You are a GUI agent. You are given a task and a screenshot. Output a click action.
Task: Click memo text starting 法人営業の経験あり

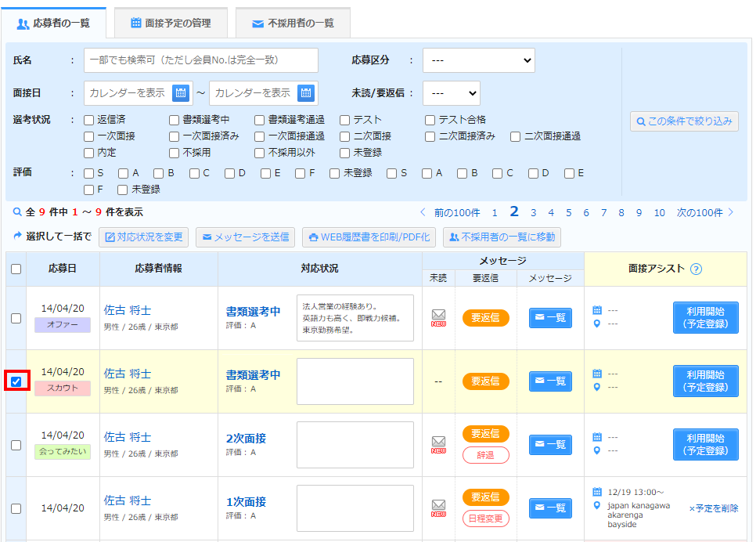coord(355,318)
